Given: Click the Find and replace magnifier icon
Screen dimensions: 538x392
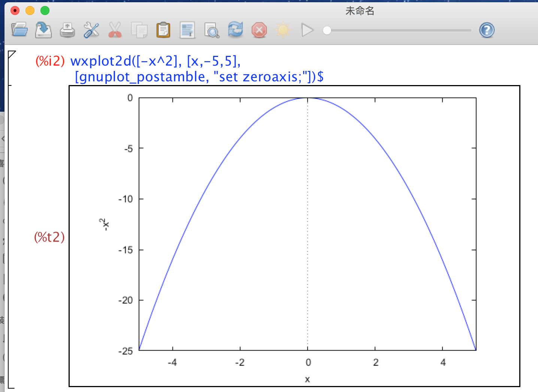Looking at the screenshot, I should [x=212, y=30].
